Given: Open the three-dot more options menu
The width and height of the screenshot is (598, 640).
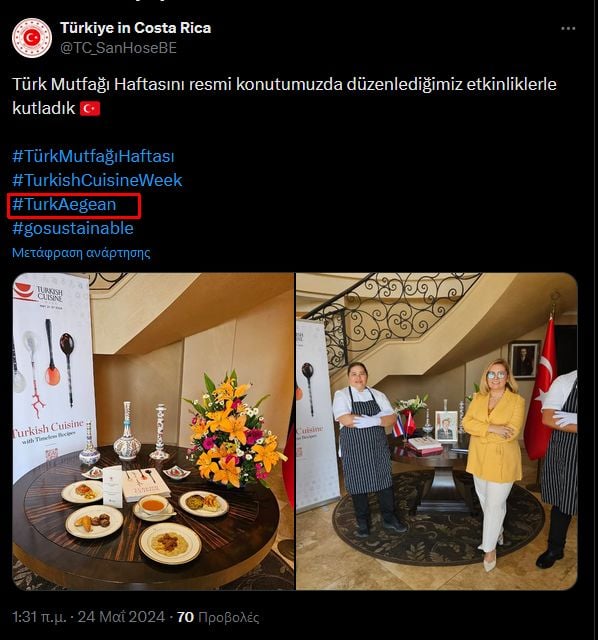Looking at the screenshot, I should 568,29.
